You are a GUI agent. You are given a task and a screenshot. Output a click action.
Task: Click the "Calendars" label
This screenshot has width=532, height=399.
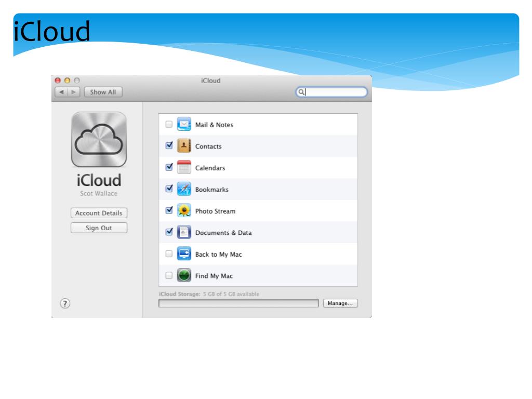(210, 168)
